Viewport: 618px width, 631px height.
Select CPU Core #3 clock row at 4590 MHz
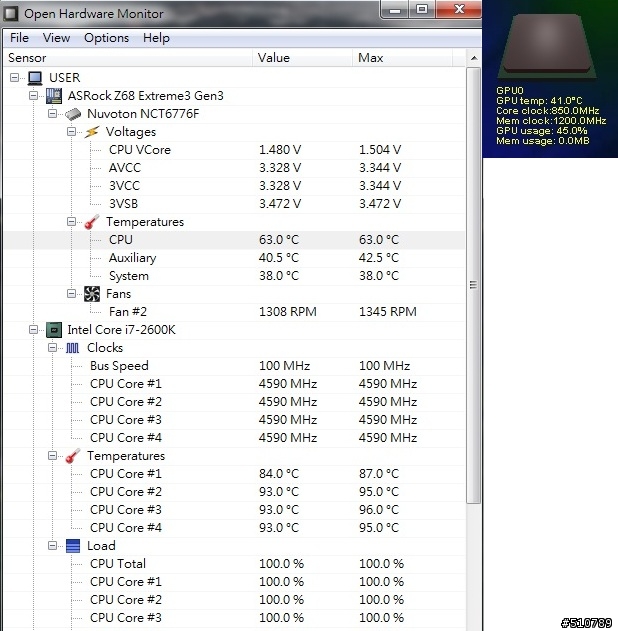point(235,420)
